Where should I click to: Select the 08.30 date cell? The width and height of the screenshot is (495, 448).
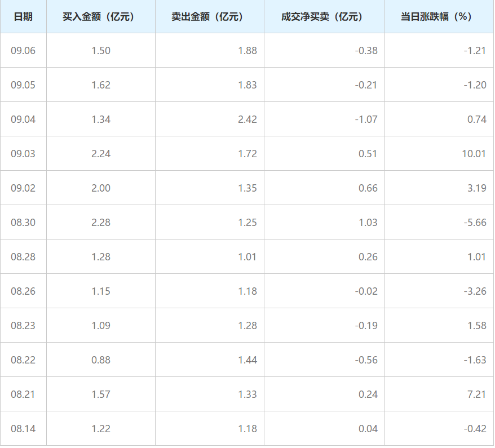(23, 223)
